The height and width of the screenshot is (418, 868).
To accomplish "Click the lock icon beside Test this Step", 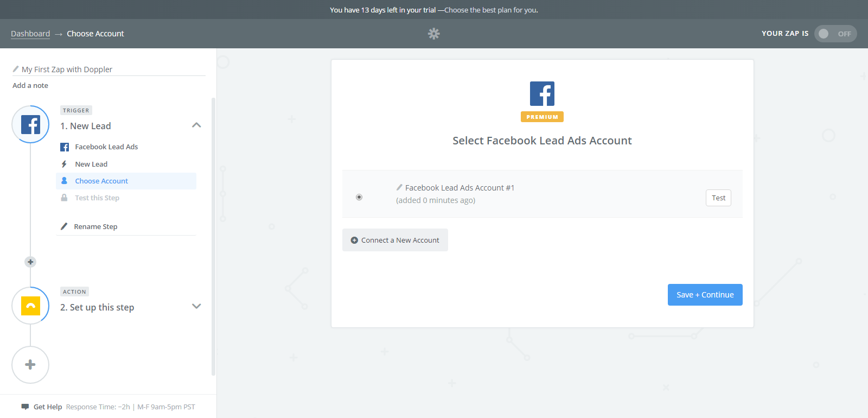I will pos(64,198).
